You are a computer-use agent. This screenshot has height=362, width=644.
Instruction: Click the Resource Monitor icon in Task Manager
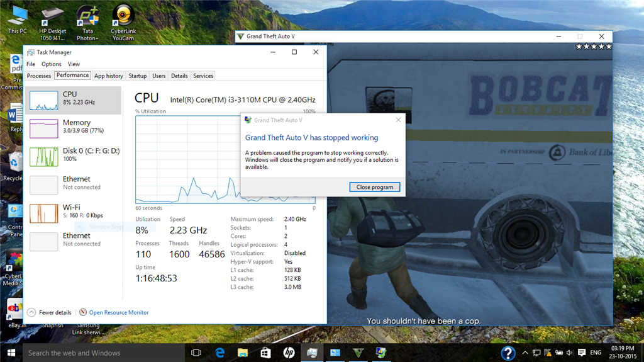[x=83, y=312]
